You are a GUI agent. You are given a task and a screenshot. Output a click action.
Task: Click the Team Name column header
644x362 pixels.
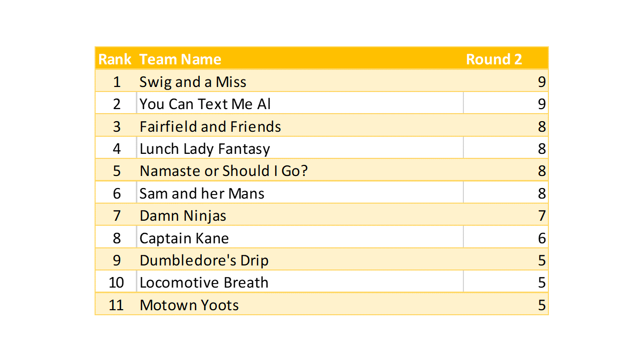(180, 59)
